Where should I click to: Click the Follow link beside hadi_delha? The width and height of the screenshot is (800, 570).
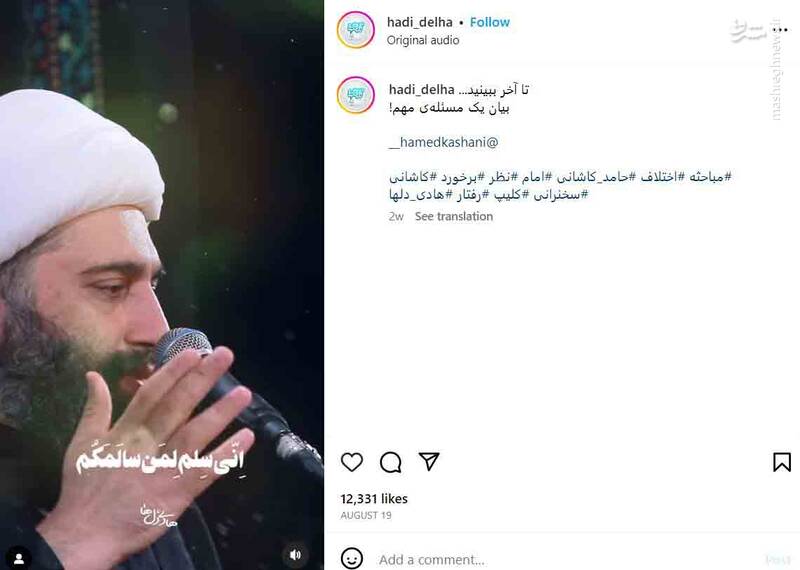[x=489, y=22]
